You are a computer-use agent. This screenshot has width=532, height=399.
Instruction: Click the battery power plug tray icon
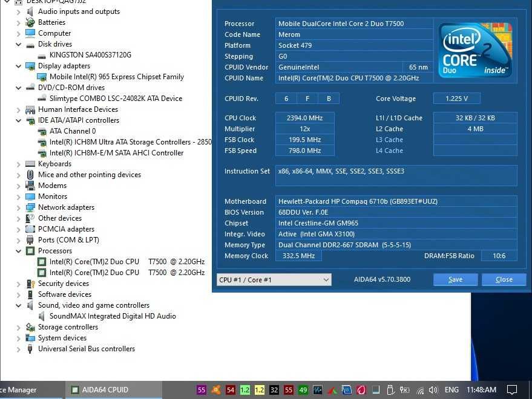point(404,390)
